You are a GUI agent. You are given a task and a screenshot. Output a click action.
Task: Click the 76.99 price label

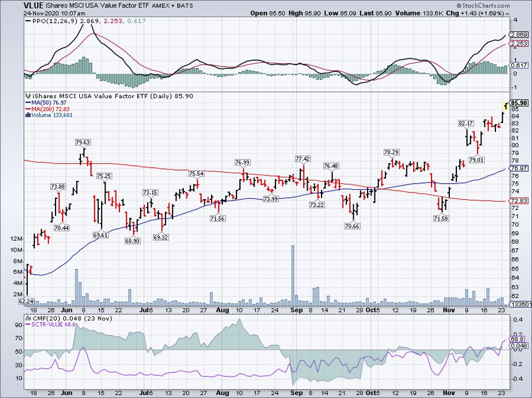[243, 163]
